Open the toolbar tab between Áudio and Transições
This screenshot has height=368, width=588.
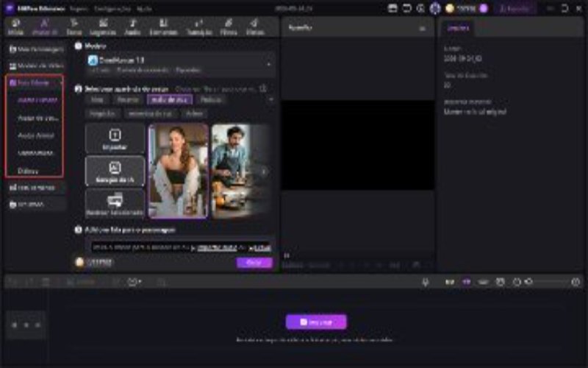[163, 27]
